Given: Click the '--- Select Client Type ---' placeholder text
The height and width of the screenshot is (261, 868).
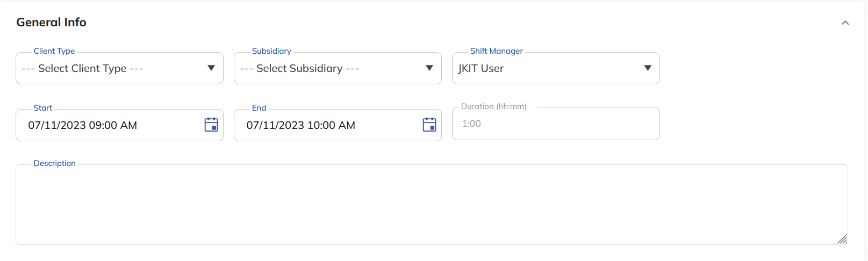Looking at the screenshot, I should (82, 69).
